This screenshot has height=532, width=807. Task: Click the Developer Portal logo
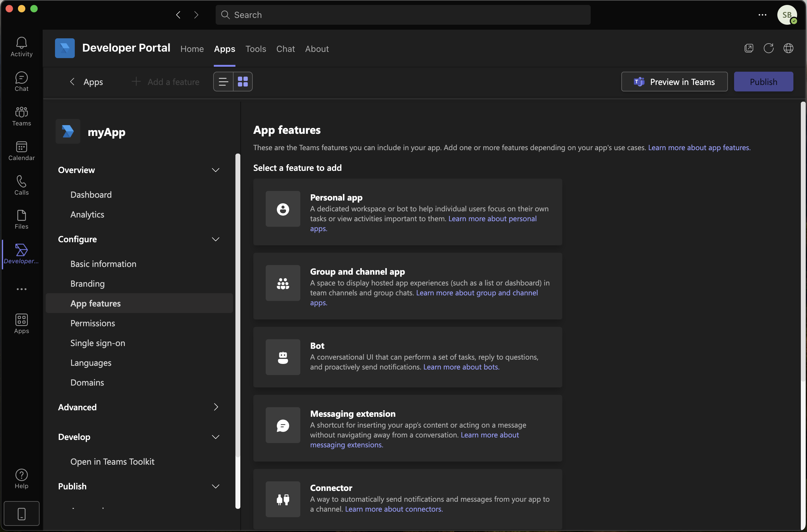tap(65, 48)
